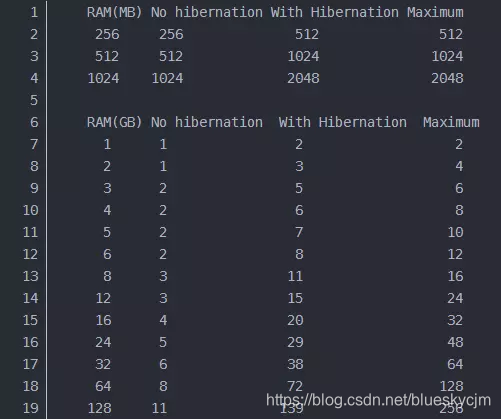501x419 pixels.
Task: Select With Hibernation value 6 on line 10
Action: (x=299, y=210)
